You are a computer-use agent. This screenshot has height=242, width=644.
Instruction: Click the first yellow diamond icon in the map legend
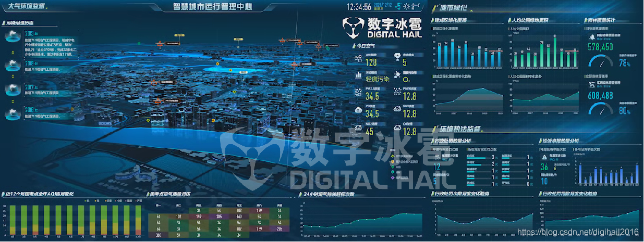[392, 156]
